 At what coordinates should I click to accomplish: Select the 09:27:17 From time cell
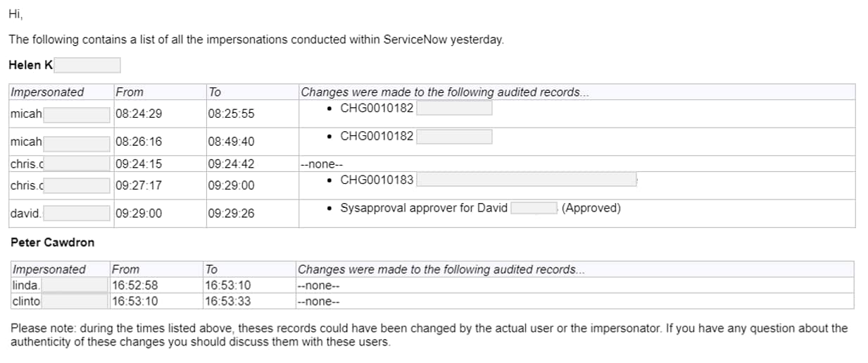coord(159,185)
